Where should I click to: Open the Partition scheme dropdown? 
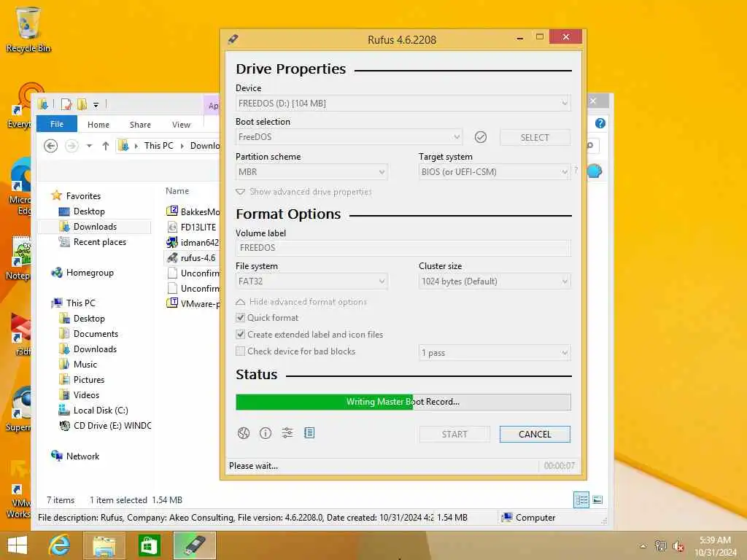tap(311, 172)
